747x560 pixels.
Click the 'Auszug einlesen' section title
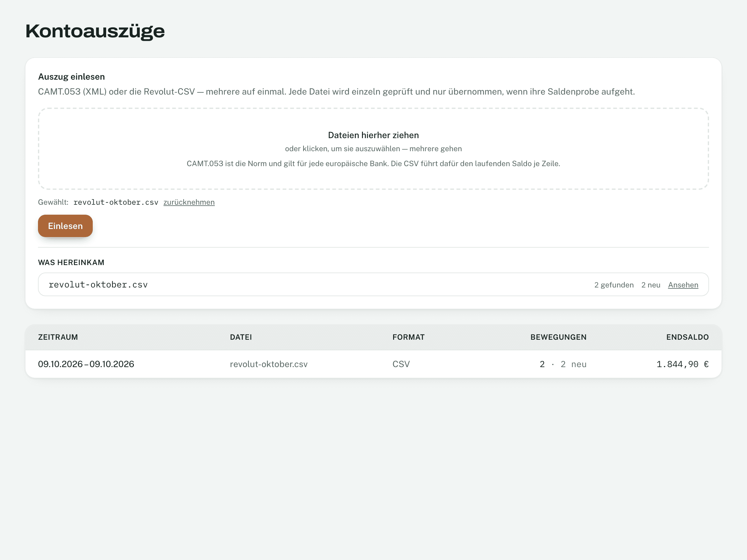click(x=72, y=77)
